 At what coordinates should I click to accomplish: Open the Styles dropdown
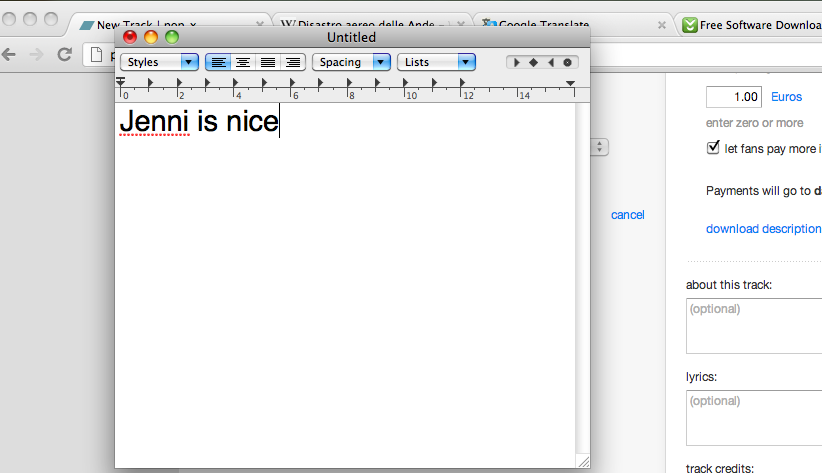pyautogui.click(x=159, y=62)
